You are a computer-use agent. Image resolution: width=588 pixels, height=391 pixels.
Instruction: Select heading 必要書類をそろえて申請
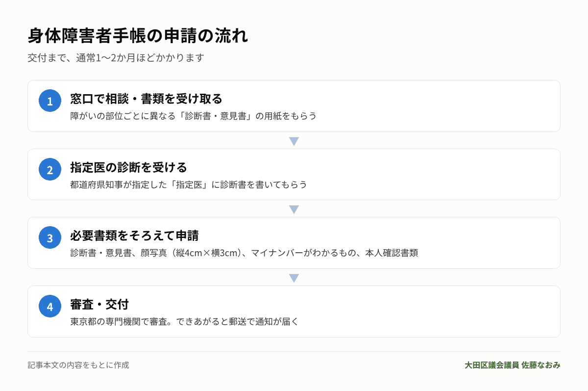(x=134, y=236)
